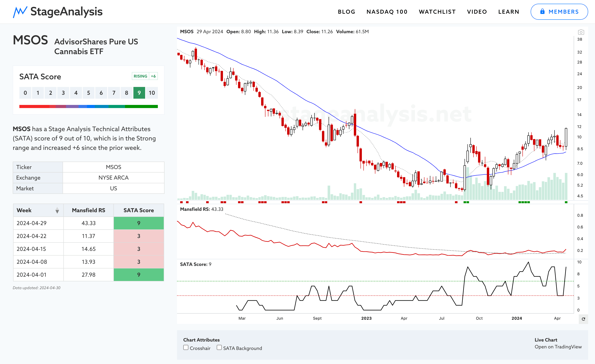Image resolution: width=595 pixels, height=364 pixels.
Task: Click week 2024-04-22 cell
Action: 38,236
